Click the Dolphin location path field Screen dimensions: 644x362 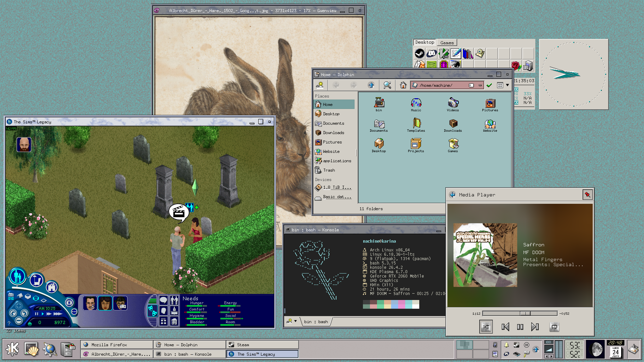click(447, 85)
